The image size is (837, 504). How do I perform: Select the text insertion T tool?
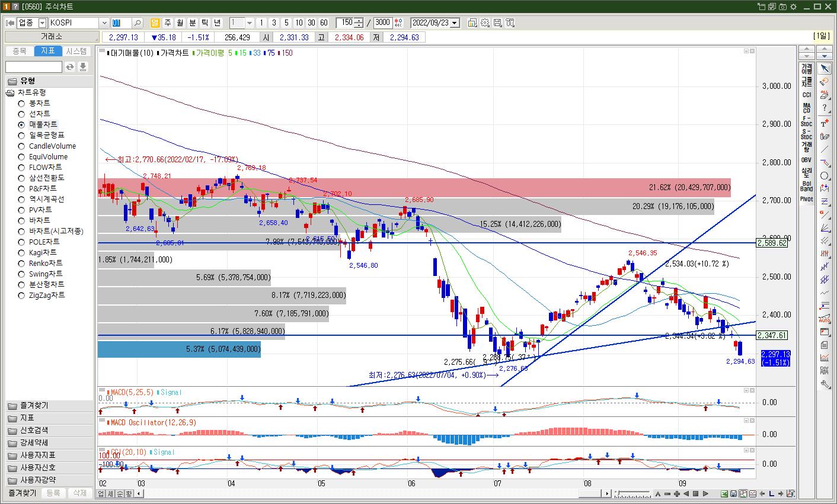point(825,123)
